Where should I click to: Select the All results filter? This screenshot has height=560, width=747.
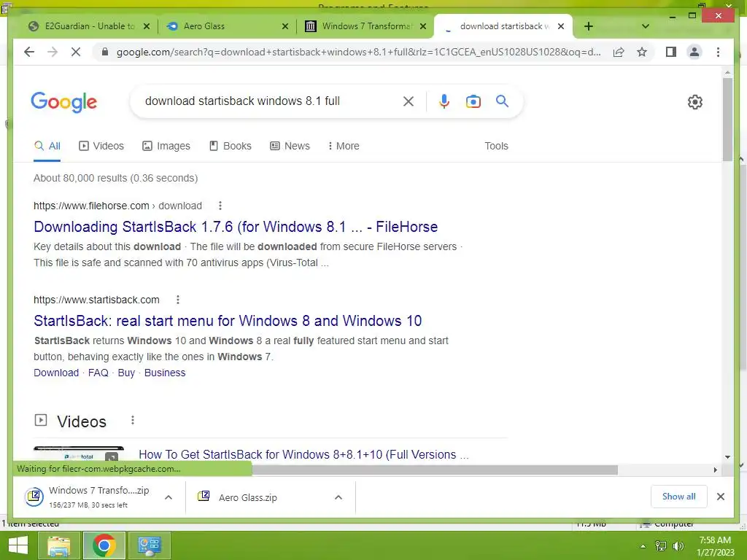coord(47,146)
